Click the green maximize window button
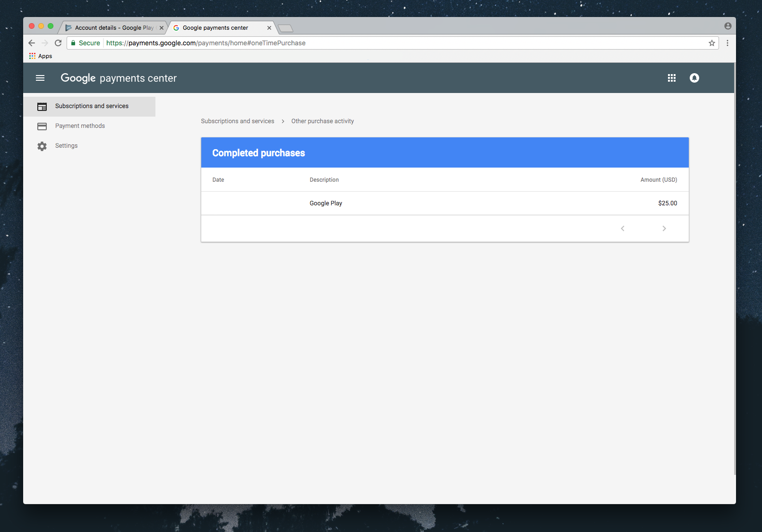This screenshot has height=532, width=762. [51, 26]
